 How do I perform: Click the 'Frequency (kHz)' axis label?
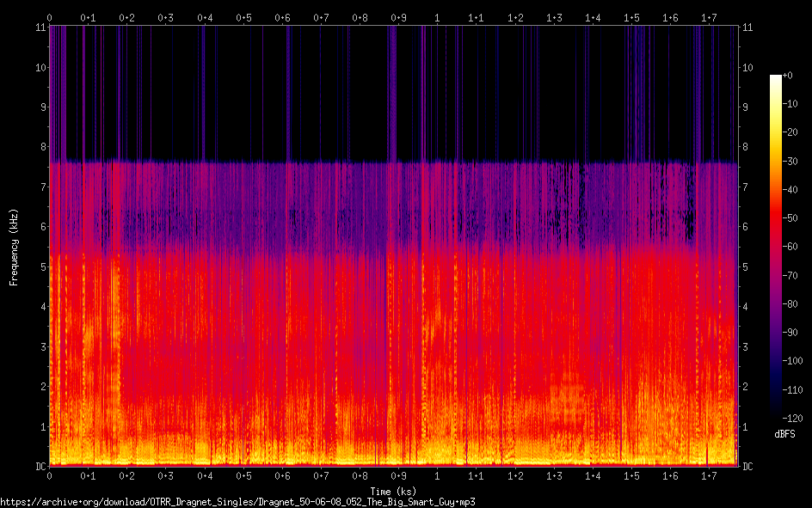[x=14, y=247]
